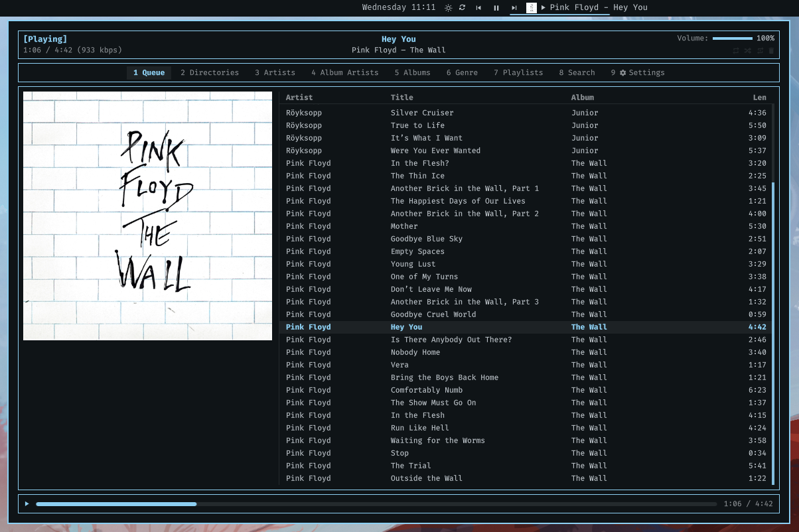Screen dimensions: 799x532
Task: Click the 1:06 / 4:42 time beside progress bar
Action: pos(749,504)
